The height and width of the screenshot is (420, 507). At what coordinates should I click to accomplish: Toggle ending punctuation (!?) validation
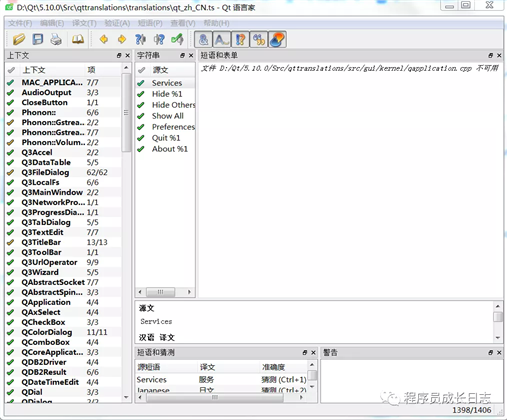[x=240, y=39]
